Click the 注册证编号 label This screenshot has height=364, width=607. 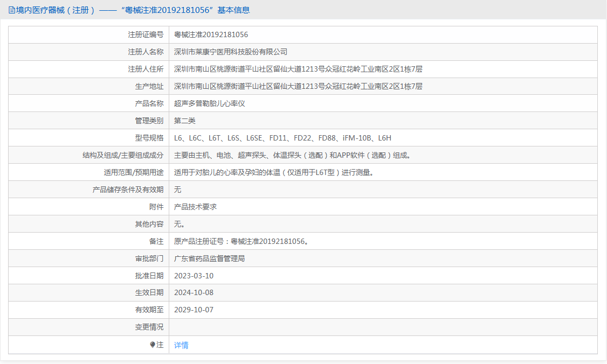tap(146, 35)
